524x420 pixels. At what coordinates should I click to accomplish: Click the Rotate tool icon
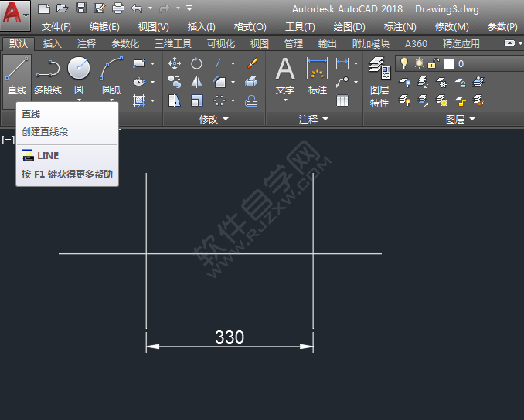pyautogui.click(x=197, y=63)
